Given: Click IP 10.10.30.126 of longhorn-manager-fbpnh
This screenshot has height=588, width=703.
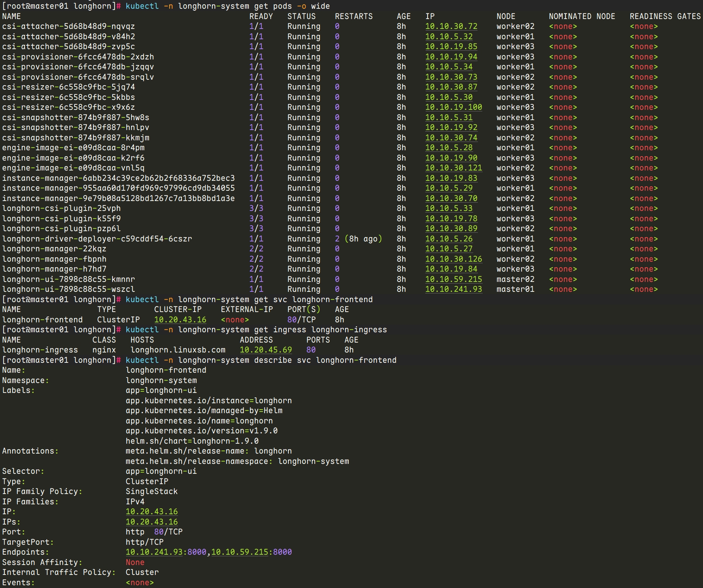Looking at the screenshot, I should [453, 259].
